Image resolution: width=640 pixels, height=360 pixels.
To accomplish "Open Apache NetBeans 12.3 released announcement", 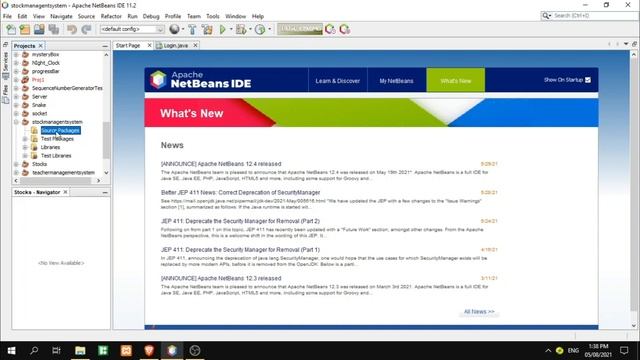I will pyautogui.click(x=221, y=278).
